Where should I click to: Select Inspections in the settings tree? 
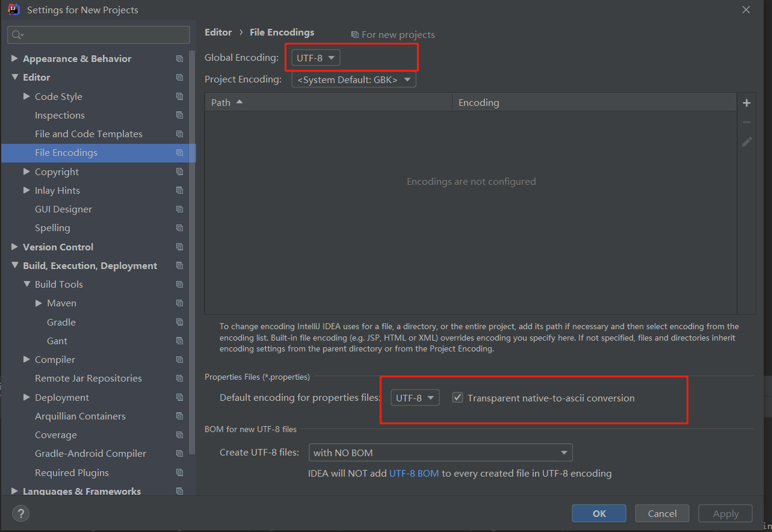(60, 115)
